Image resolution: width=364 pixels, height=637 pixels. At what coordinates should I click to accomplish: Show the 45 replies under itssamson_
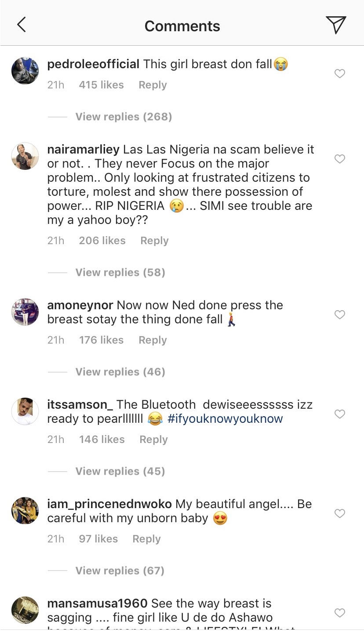(x=120, y=471)
